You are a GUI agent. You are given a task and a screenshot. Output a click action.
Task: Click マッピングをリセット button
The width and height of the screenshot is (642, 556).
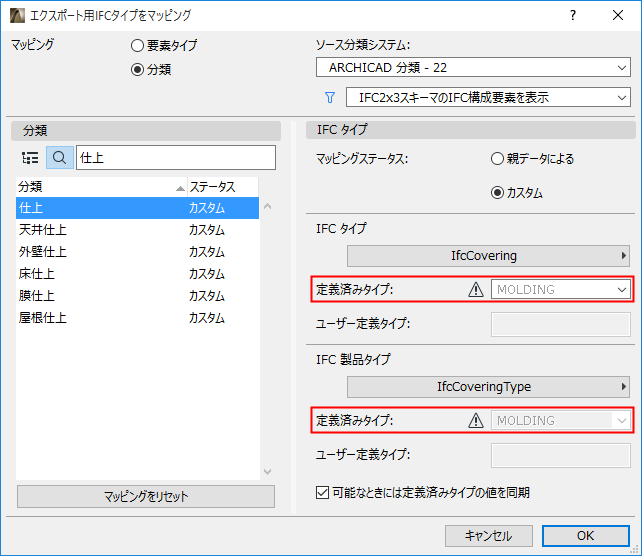tap(146, 497)
